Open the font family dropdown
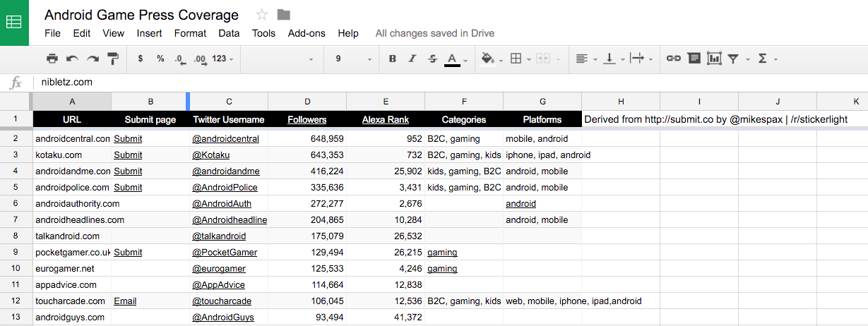This screenshot has width=868, height=326. click(281, 59)
